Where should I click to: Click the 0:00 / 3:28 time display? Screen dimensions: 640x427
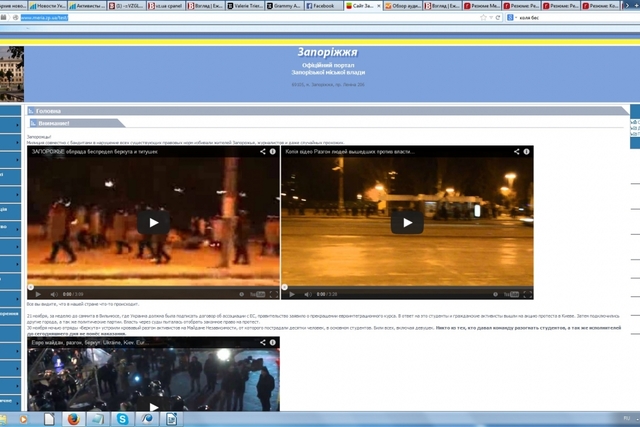327,294
